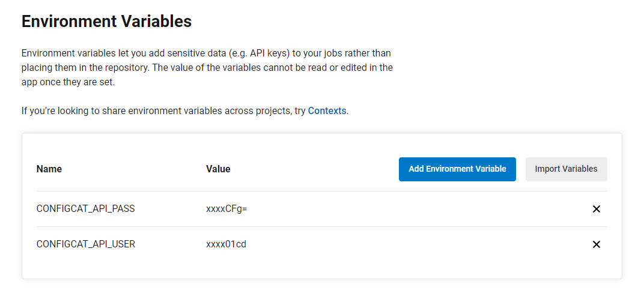The image size is (644, 296).
Task: Select the CONFIGCAT_API_PASS variable name
Action: coord(85,209)
